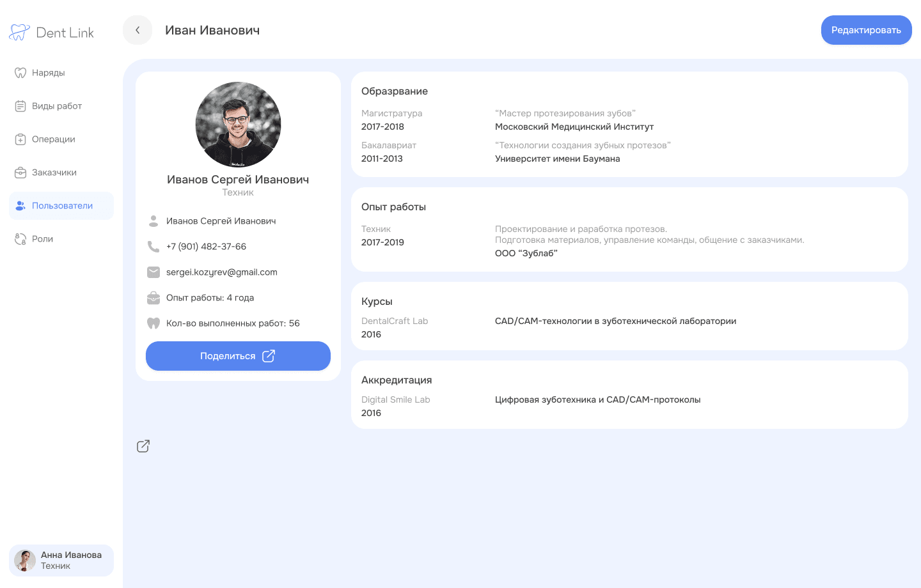Click the tooth icon next to Кол-во выполненных работ
The width and height of the screenshot is (921, 588).
(153, 323)
